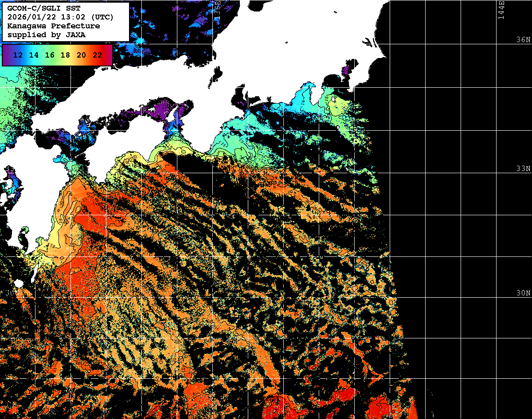Click the dark red right end of the legend
The width and height of the screenshot is (532, 419).
109,55
